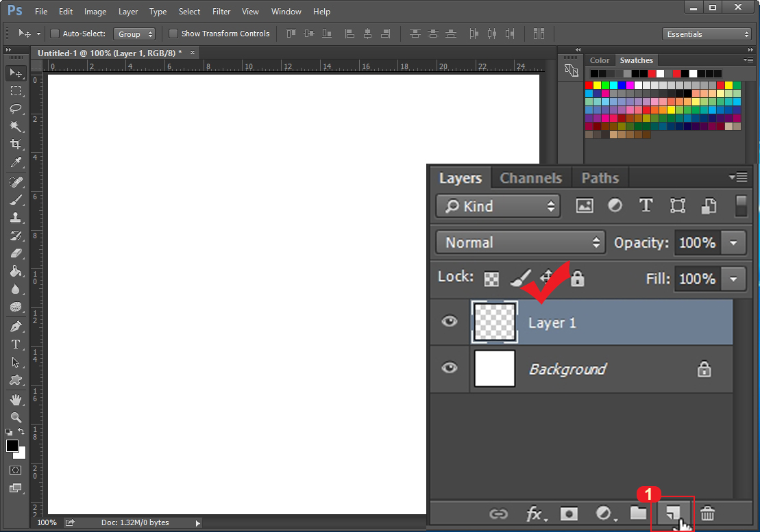This screenshot has height=532, width=760.
Task: Select the Brush tool
Action: click(x=16, y=199)
